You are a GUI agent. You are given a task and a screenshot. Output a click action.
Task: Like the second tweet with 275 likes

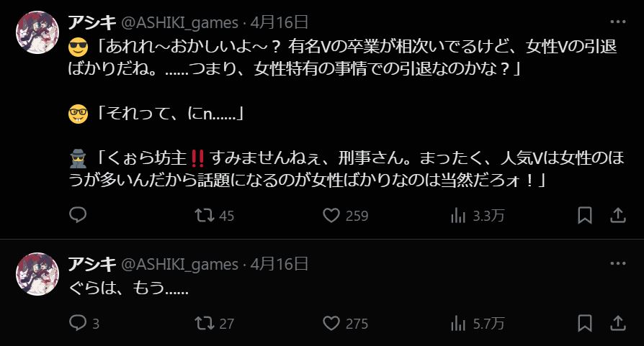345,324
